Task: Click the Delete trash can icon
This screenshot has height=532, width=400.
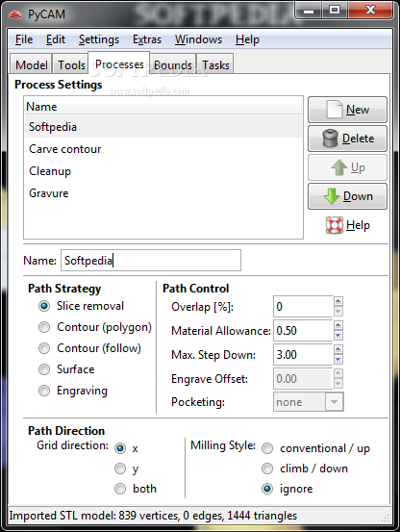Action: [330, 139]
